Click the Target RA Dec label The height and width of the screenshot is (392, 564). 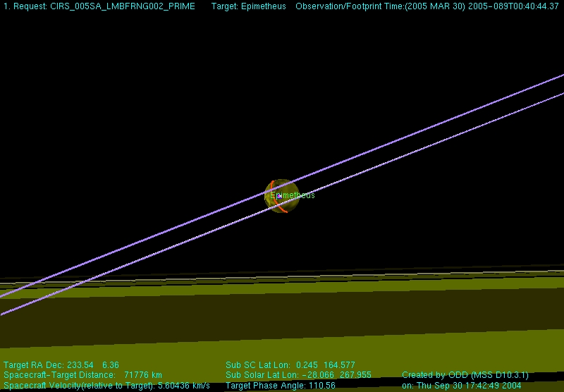[x=34, y=365]
